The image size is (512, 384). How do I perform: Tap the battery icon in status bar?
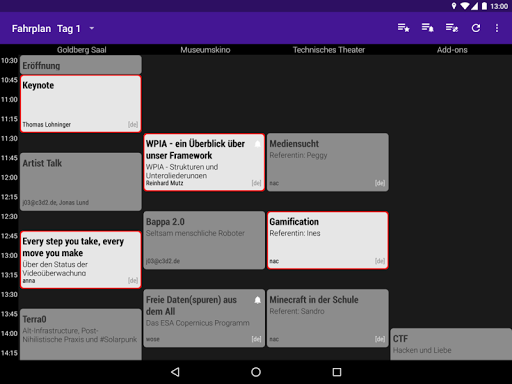coord(484,6)
